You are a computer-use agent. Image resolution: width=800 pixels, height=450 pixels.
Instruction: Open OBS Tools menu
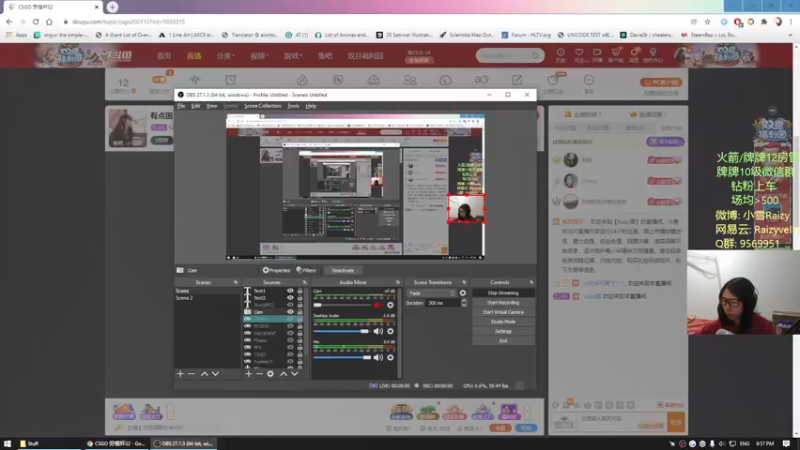(293, 106)
